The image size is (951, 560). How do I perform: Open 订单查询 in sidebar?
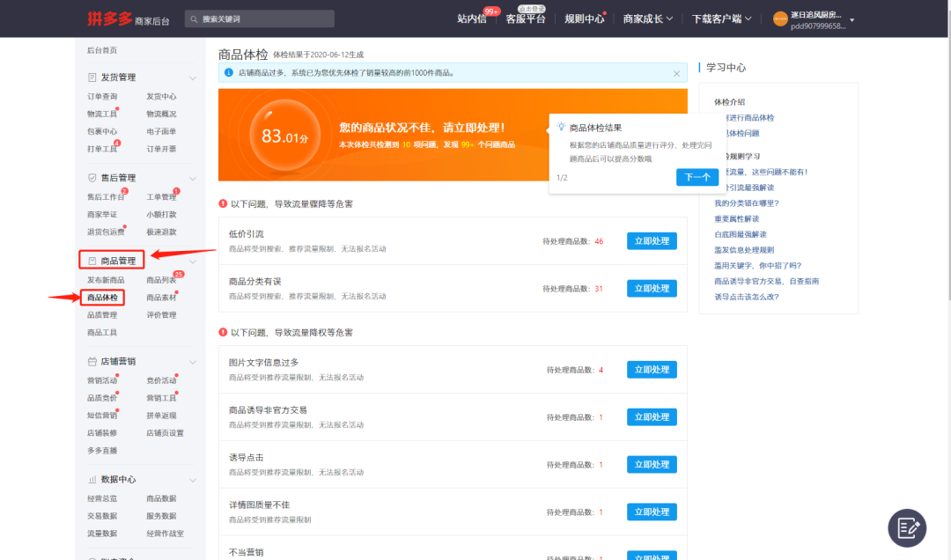pyautogui.click(x=102, y=97)
